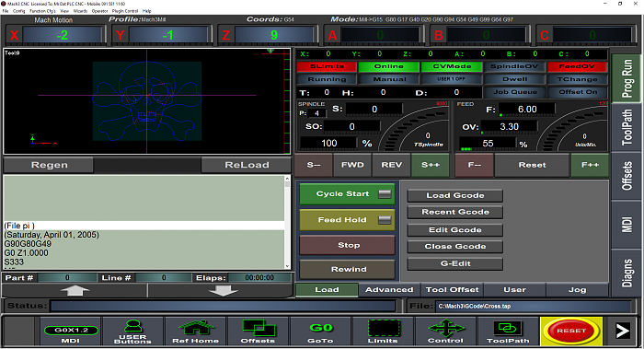The image size is (644, 349).
Task: Click Edit Gcode
Action: tap(455, 230)
